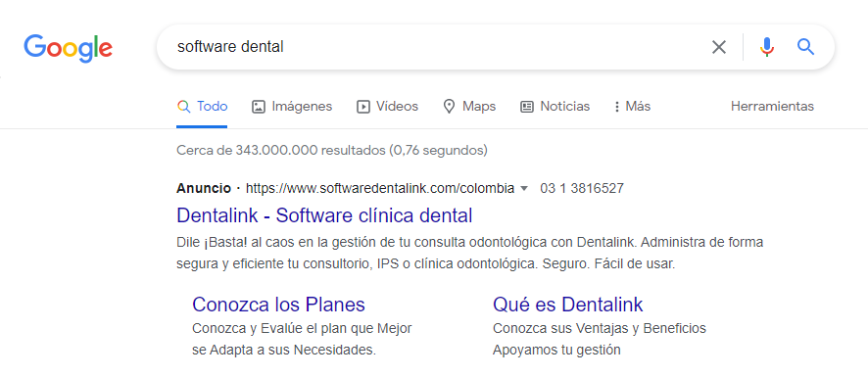This screenshot has width=868, height=377.
Task: Click 'Conozca sus Ventajas y Beneficios' text
Action: tap(600, 329)
